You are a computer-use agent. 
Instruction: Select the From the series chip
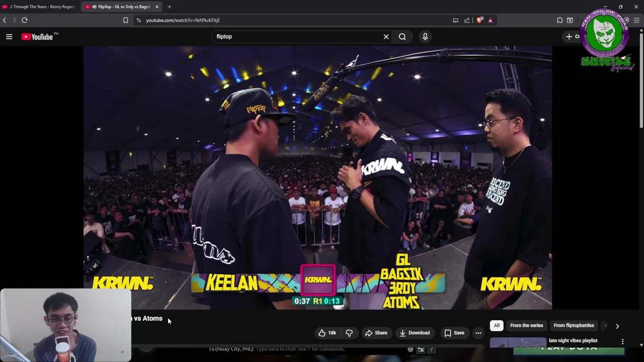(x=526, y=325)
